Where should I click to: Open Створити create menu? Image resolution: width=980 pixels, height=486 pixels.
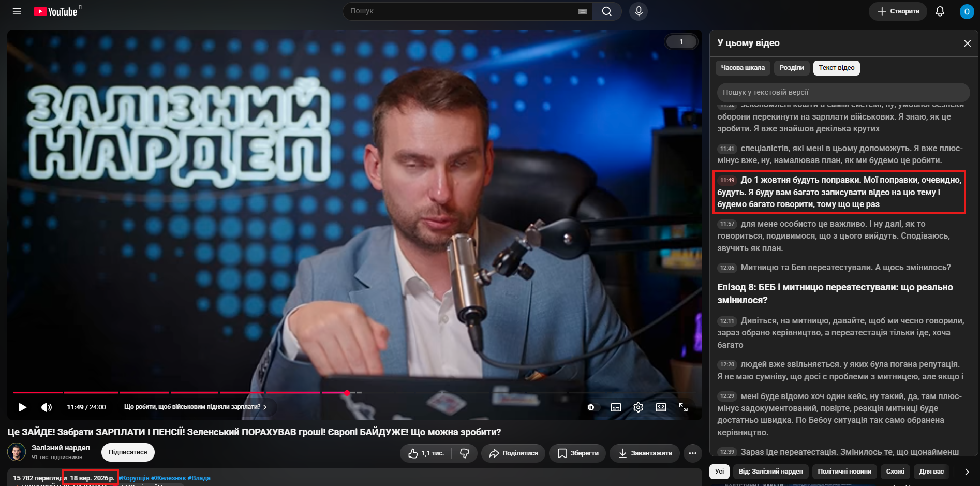(898, 11)
